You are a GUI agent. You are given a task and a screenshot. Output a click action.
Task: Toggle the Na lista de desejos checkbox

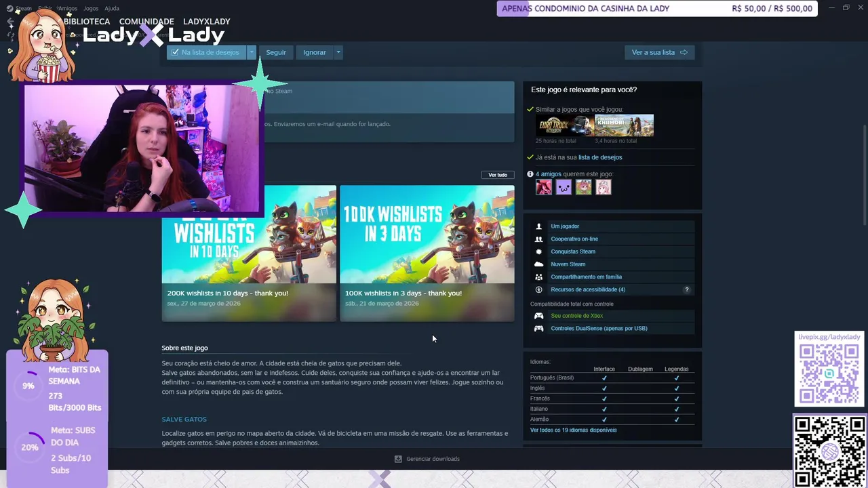tap(175, 52)
